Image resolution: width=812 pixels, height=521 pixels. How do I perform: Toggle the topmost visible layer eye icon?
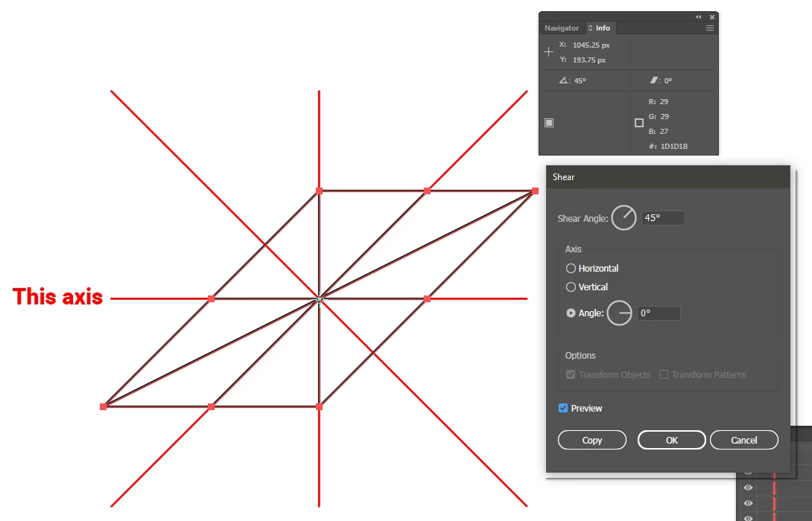point(748,488)
